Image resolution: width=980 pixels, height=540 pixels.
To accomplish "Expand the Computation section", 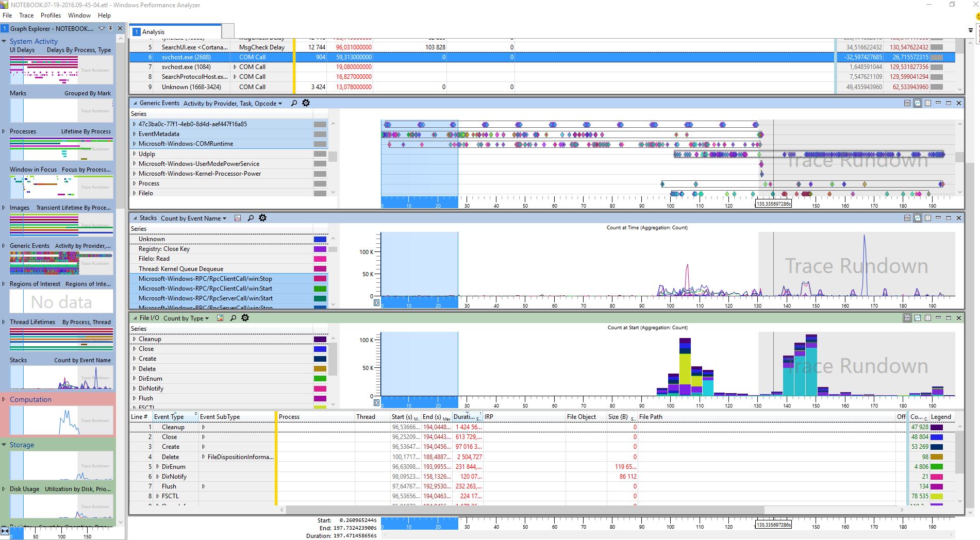I will point(4,399).
